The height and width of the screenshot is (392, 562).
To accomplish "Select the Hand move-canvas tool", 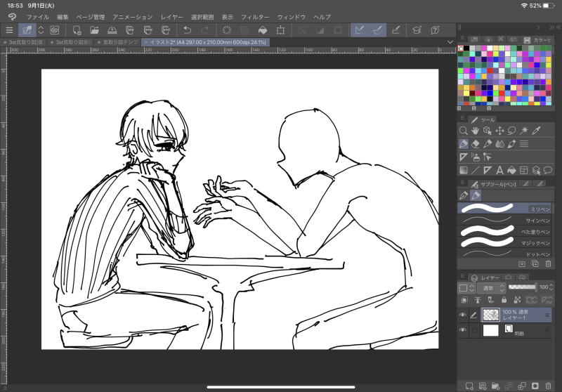I will click(476, 131).
